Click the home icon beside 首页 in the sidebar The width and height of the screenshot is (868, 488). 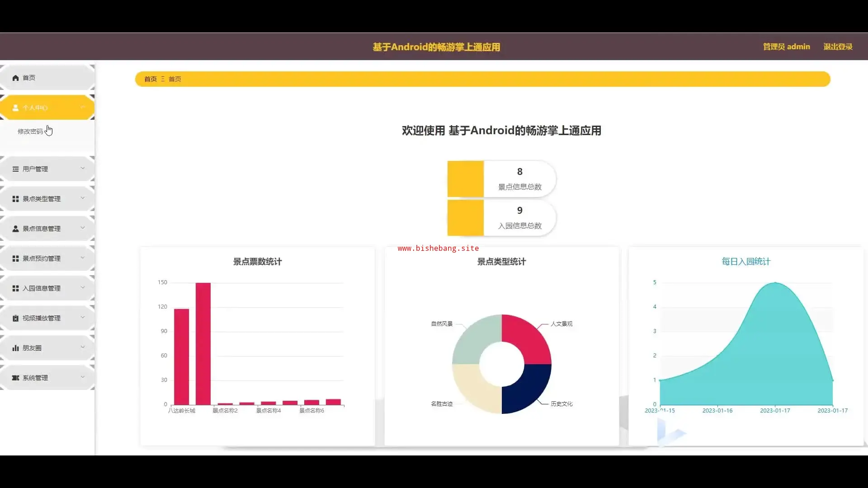[x=15, y=78]
